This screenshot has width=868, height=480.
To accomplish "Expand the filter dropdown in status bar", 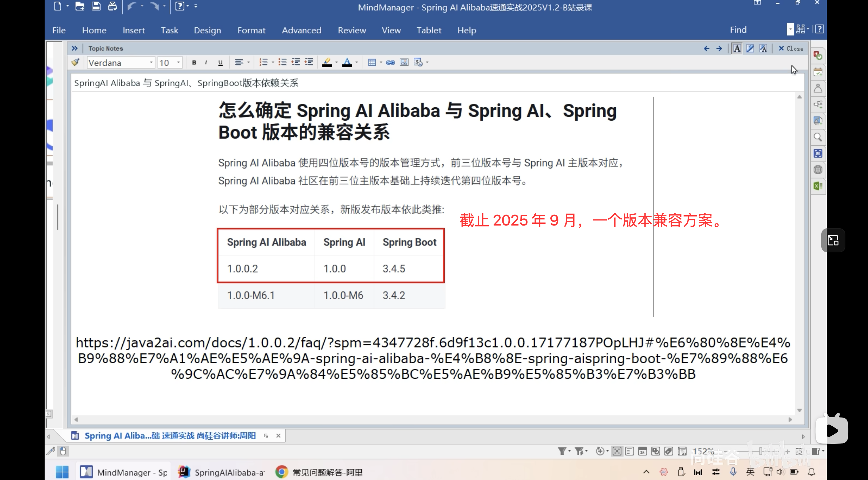I will [x=569, y=451].
